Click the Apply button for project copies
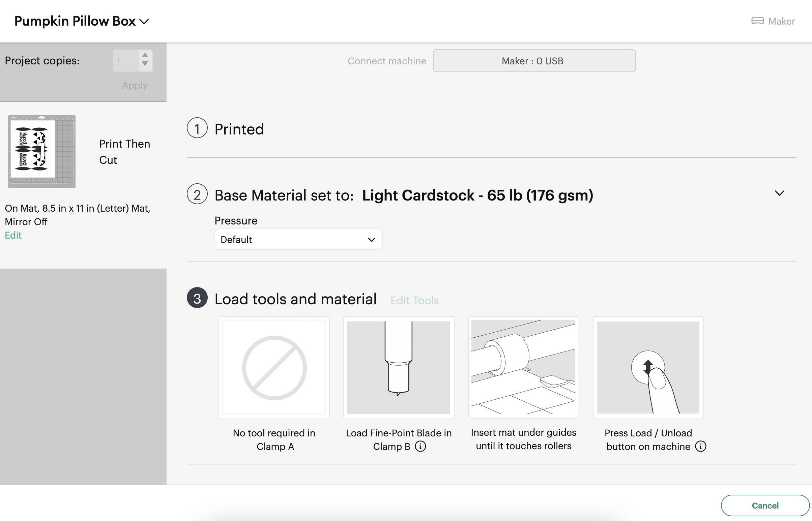 [135, 85]
